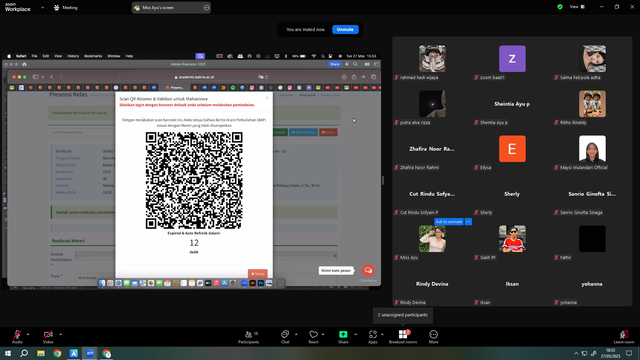Open Windows notification center icon
Viewport: 640px width, 360px height.
point(629,353)
